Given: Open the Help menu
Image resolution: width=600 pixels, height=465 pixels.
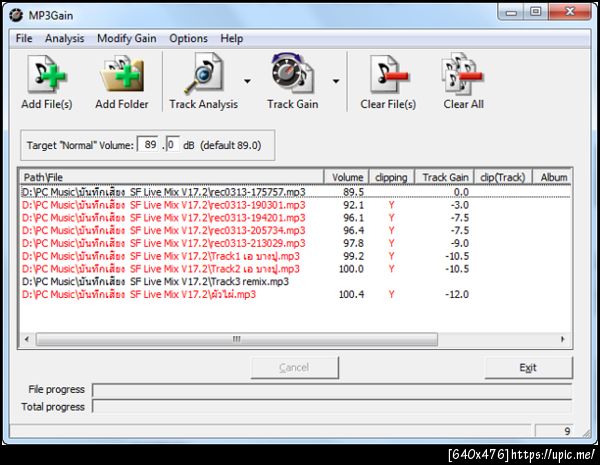Looking at the screenshot, I should click(232, 38).
